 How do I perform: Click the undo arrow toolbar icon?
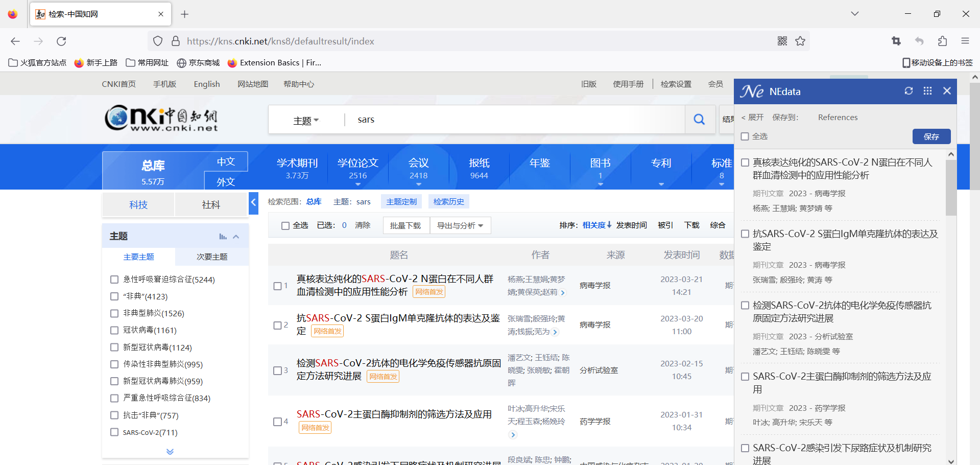click(919, 41)
